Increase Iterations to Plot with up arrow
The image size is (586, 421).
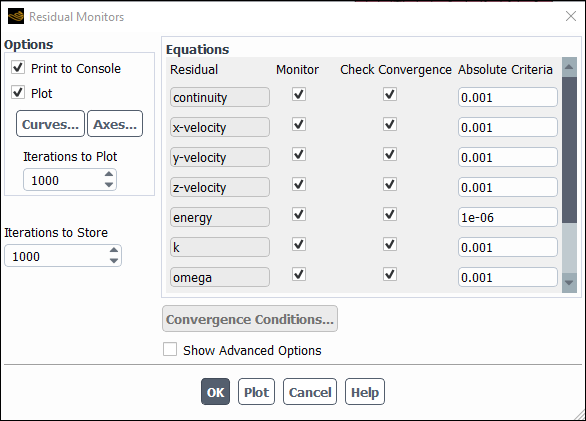point(109,174)
